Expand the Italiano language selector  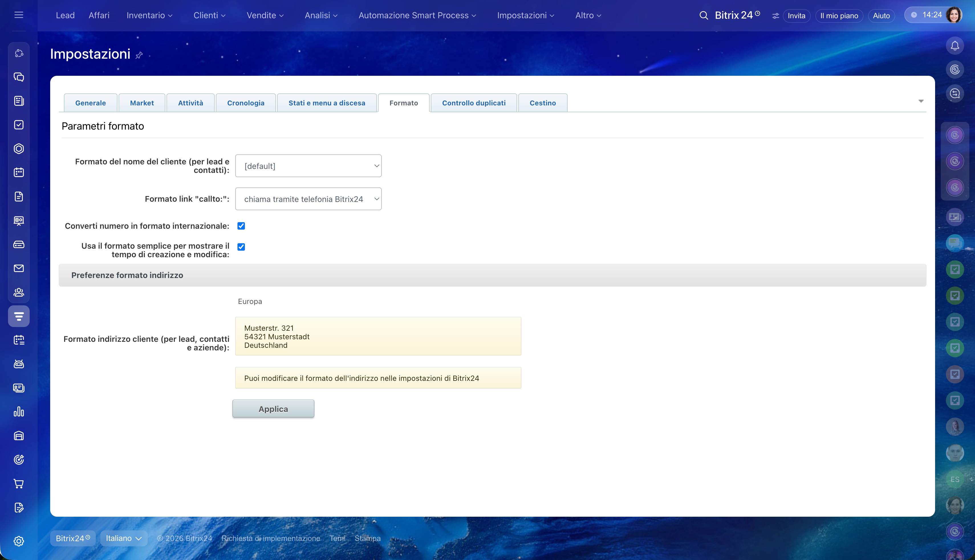[x=123, y=538]
